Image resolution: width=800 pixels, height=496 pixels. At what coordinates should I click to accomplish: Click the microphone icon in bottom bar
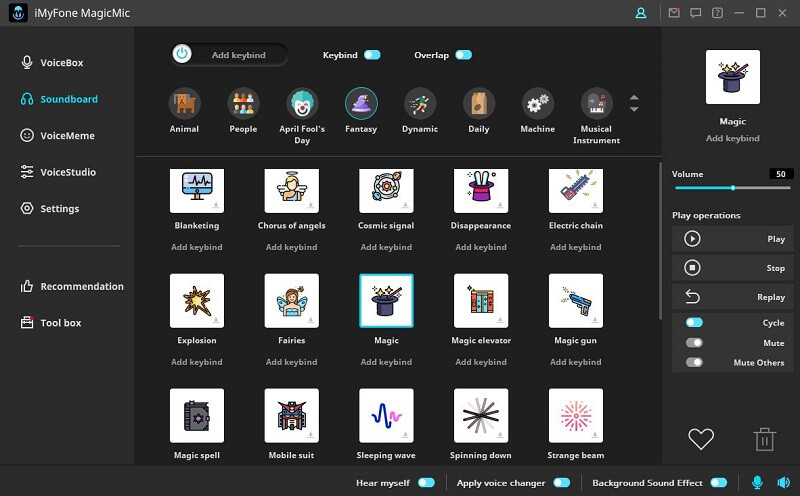point(758,482)
